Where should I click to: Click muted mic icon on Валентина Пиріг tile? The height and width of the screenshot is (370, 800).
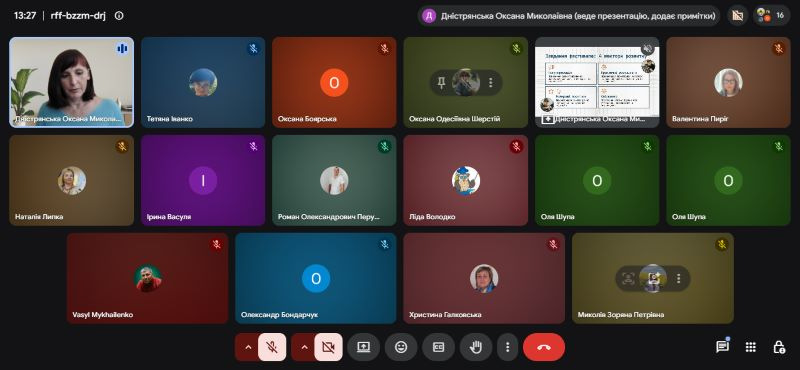click(x=778, y=48)
